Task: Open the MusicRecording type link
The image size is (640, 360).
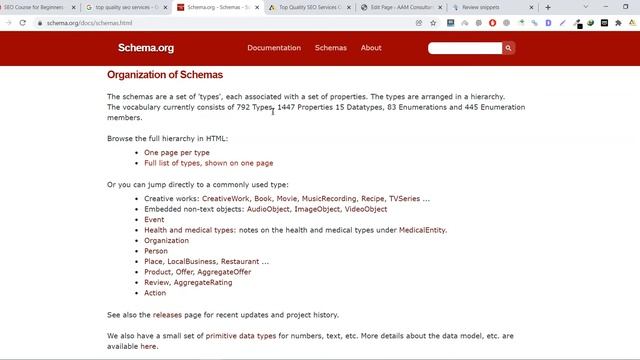Action: [329, 198]
